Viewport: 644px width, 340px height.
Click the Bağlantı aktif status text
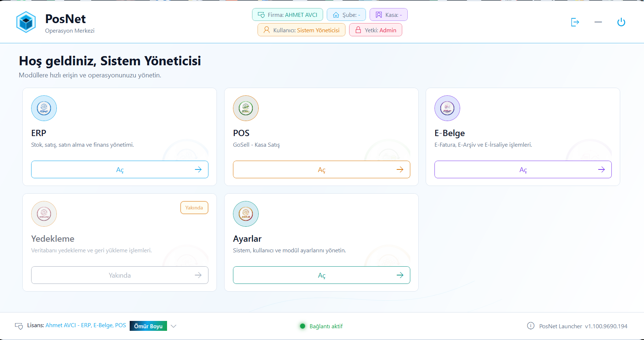[326, 326]
